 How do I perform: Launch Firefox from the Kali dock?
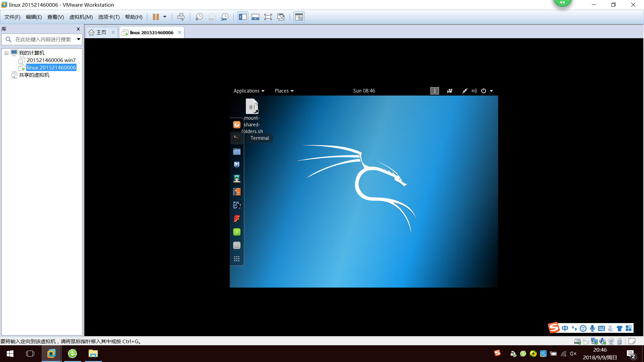(x=236, y=125)
